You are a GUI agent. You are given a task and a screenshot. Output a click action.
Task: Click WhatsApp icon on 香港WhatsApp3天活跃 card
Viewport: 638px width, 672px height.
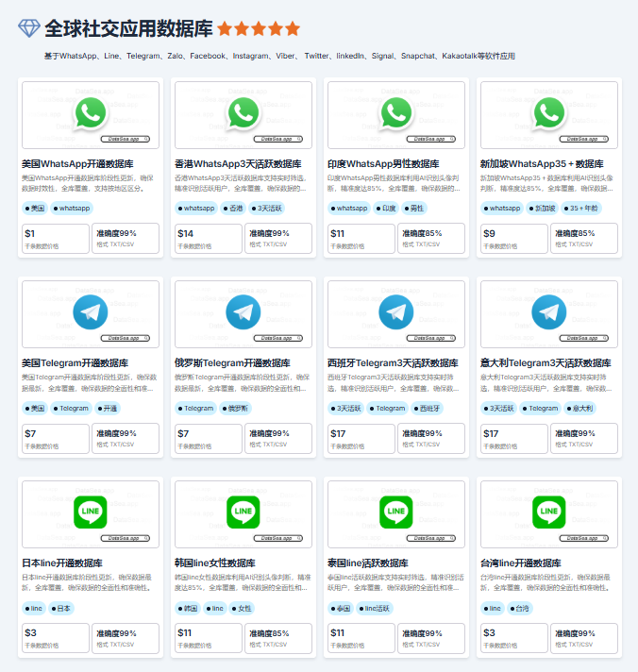(x=243, y=112)
